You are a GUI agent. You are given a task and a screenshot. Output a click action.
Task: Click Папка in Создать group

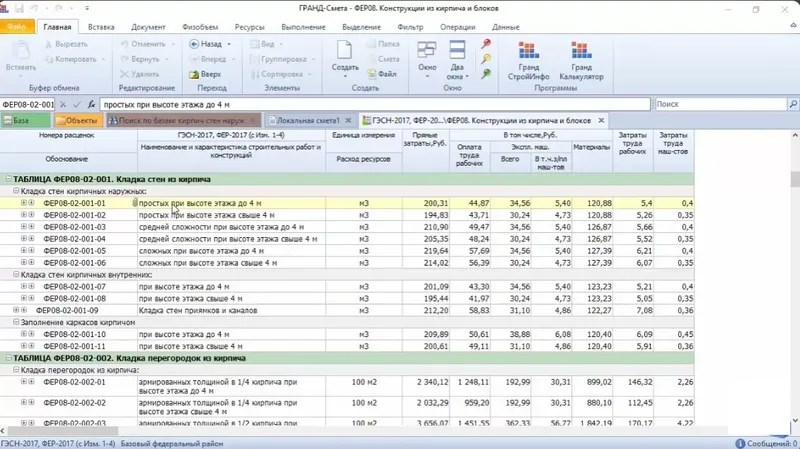point(383,44)
